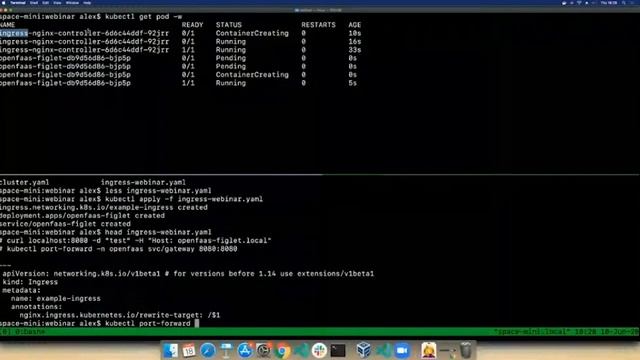Image resolution: width=640 pixels, height=360 pixels.
Task: Click the highlighted 'ingress' text in first pod row
Action: coord(14,33)
